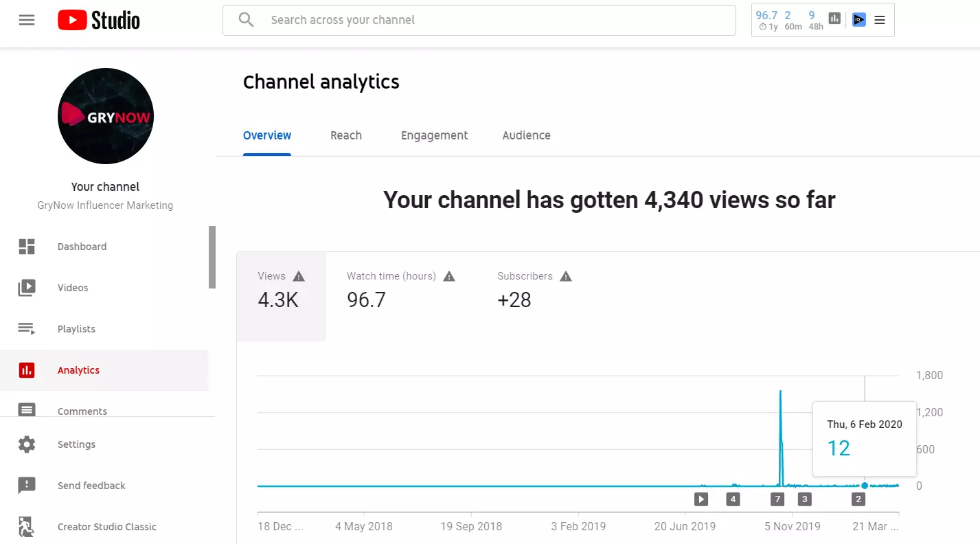Open the Engagement tab

(x=434, y=135)
